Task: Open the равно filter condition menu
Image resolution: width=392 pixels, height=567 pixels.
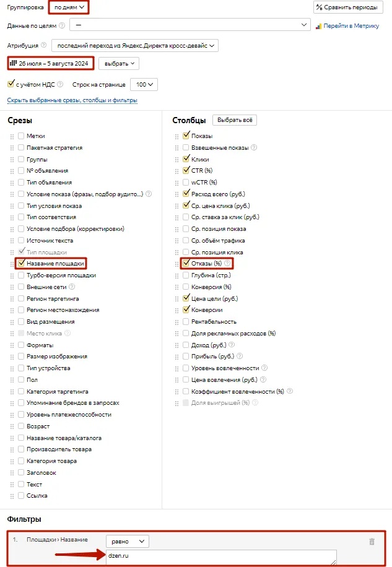Action: pos(128,541)
